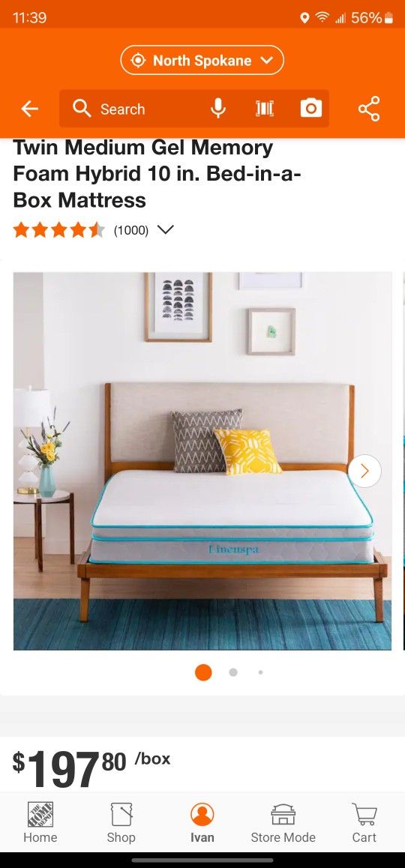405x868 pixels.
Task: Open Ivan account tab
Action: tap(202, 822)
